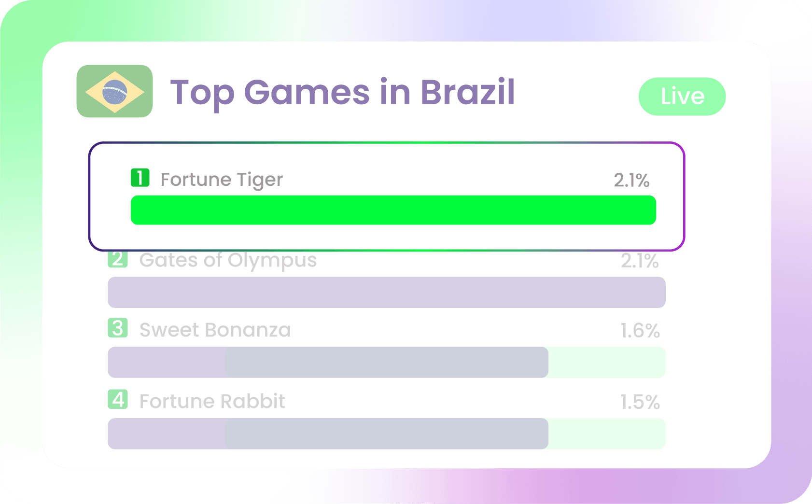Click the unfilled end of the Sweet Bonanza bar

click(x=606, y=362)
